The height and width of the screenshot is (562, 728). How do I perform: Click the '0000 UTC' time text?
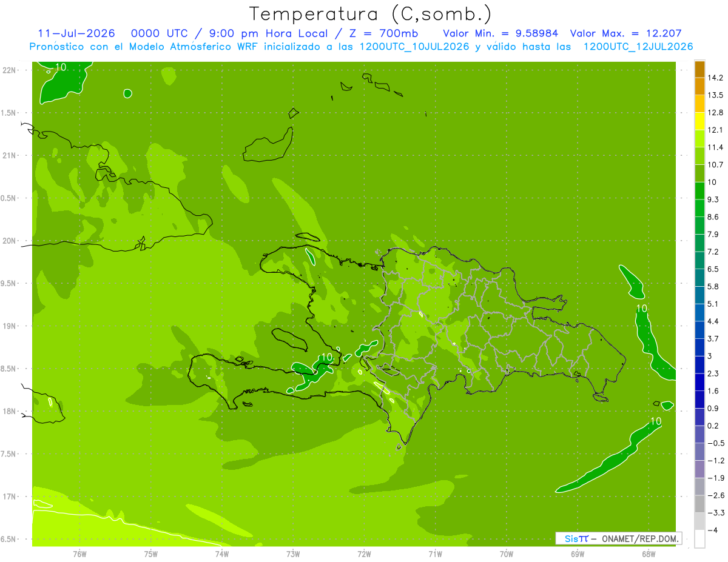159,33
